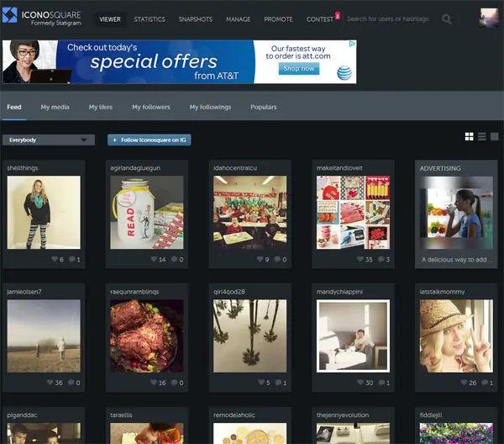Open the SNAPSHOTS menu

point(196,19)
